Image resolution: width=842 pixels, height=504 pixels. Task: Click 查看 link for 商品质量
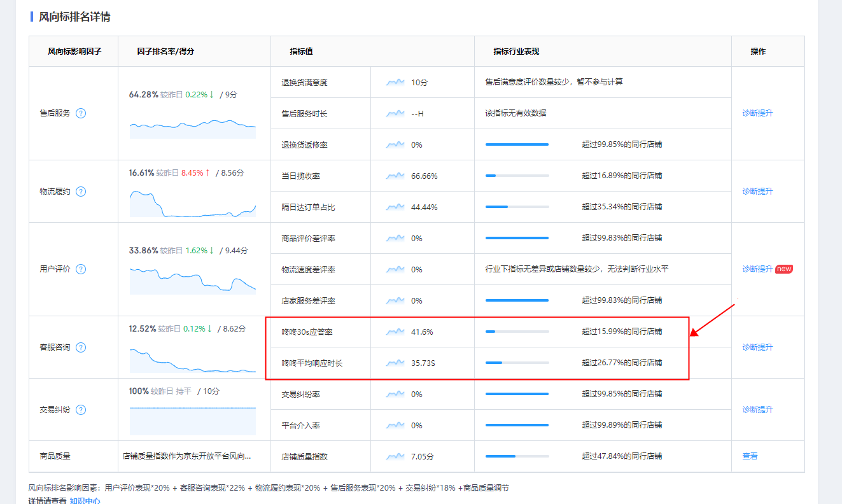click(x=750, y=456)
